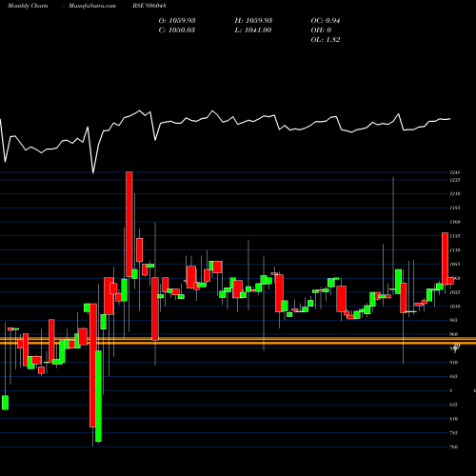
Task: Click the 835 price axis label
Action: [454, 405]
